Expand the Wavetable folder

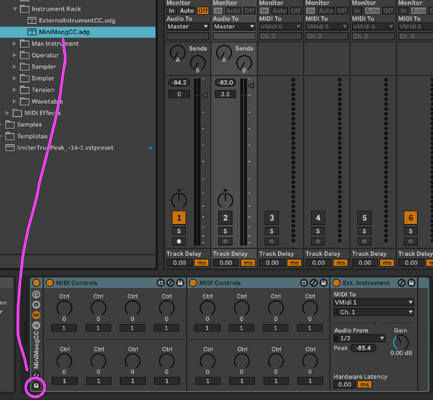[x=14, y=101]
